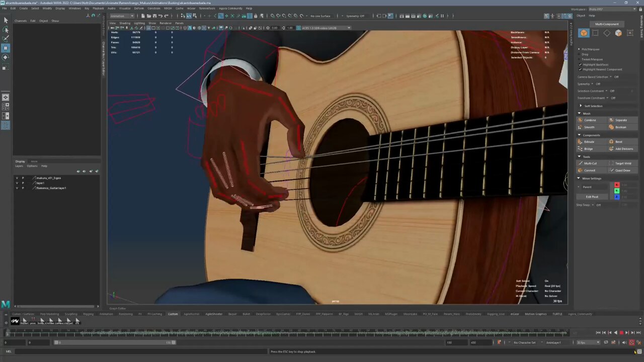644x362 pixels.
Task: Click the dw shelf button
Action: tap(15, 321)
